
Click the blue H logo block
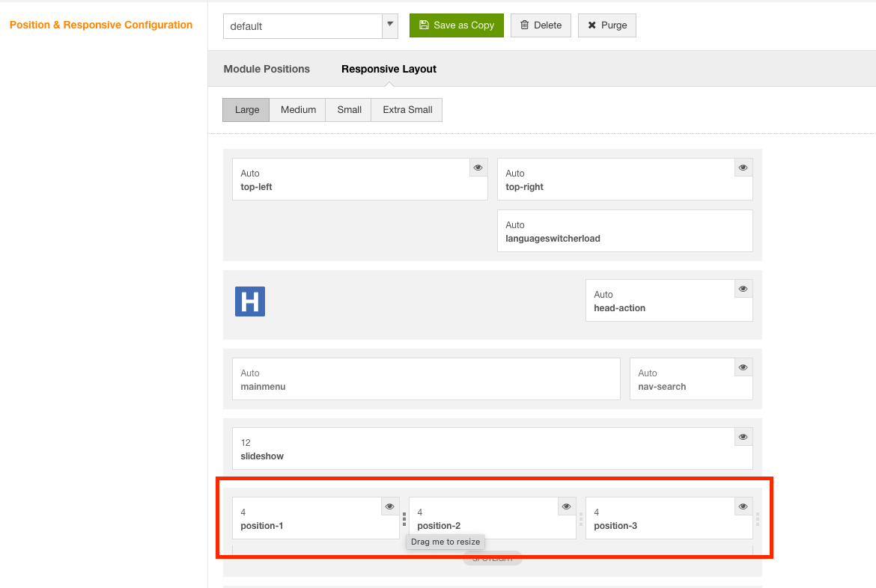click(x=250, y=301)
